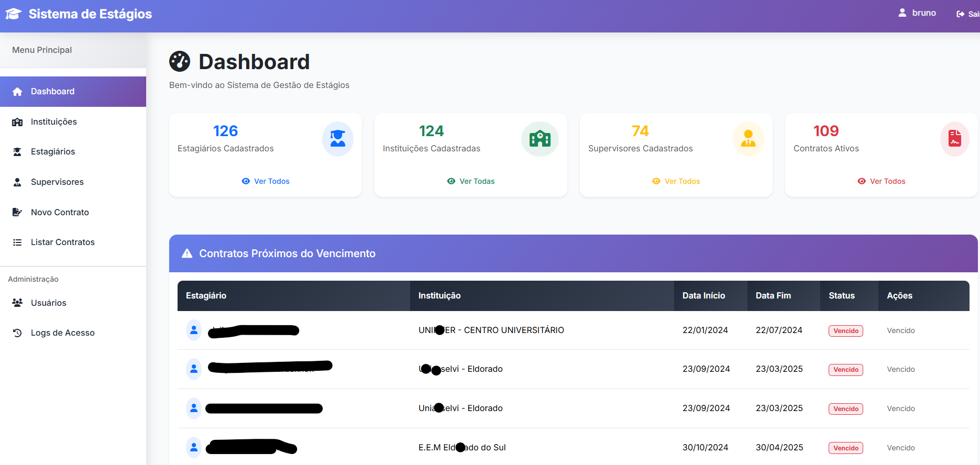Screen dimensions: 980x465
Task: Click the user profile icon next to bruno
Action: tap(902, 13)
